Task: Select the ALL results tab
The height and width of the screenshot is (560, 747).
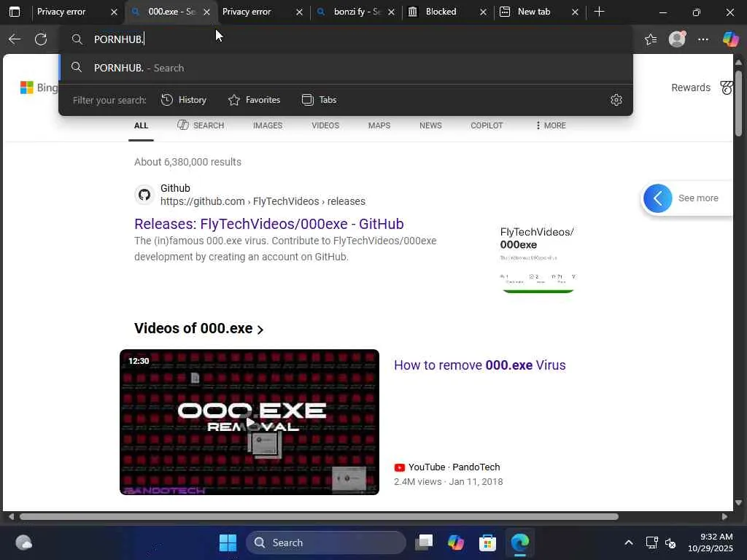Action: 141,125
